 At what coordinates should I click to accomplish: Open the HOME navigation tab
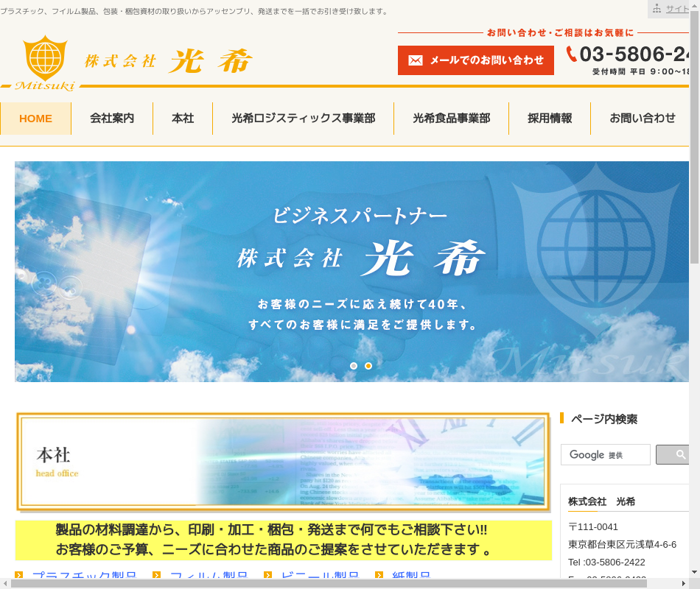coord(35,119)
